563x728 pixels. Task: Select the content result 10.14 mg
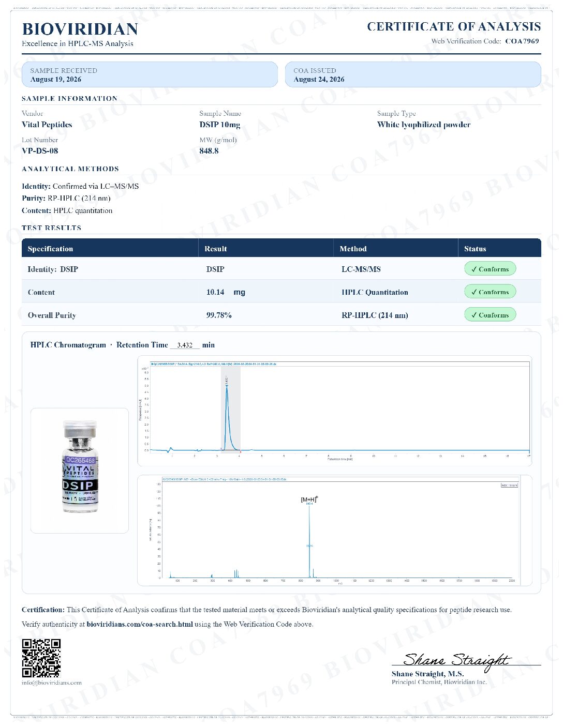click(226, 292)
